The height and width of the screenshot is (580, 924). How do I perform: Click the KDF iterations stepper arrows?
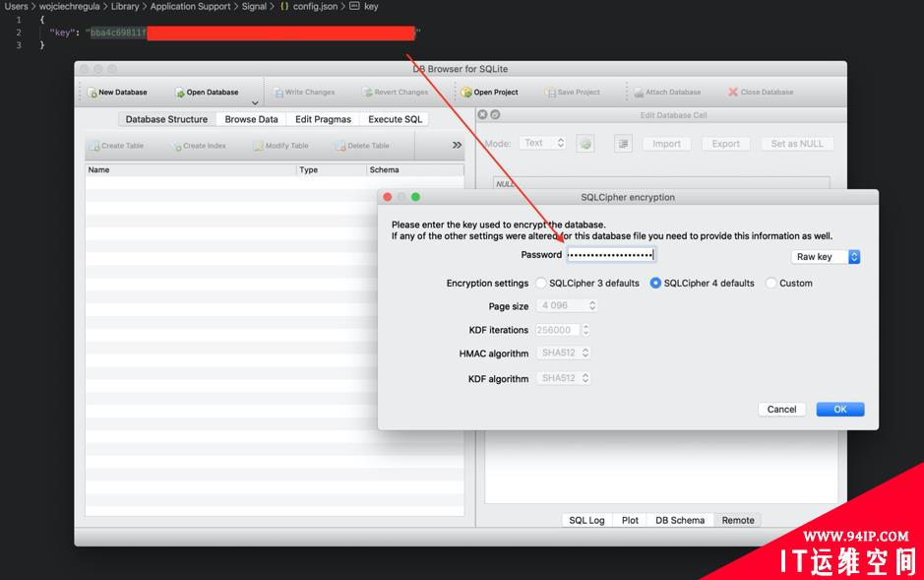pyautogui.click(x=585, y=330)
